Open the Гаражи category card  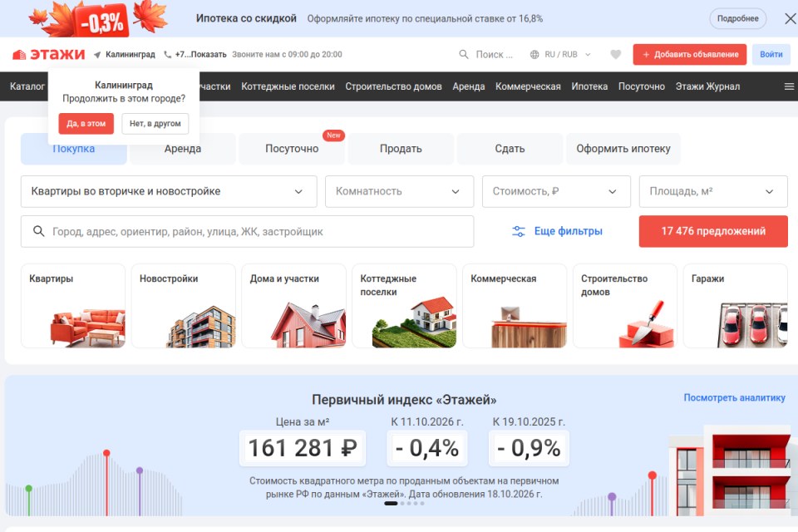tap(736, 305)
